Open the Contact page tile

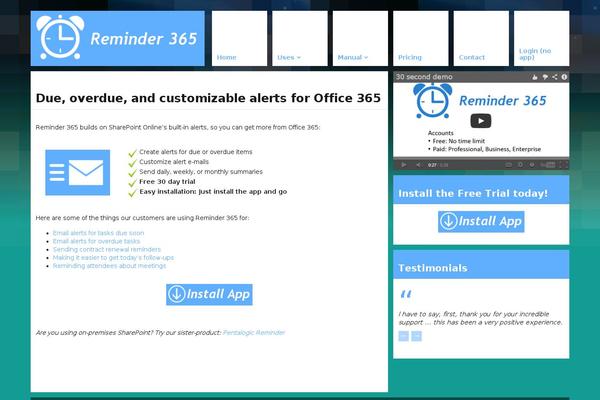pyautogui.click(x=481, y=38)
